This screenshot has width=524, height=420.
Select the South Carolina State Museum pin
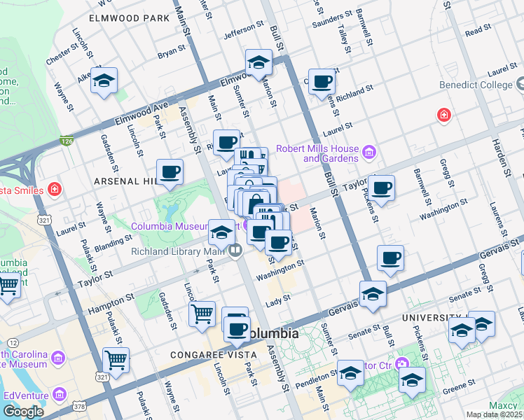pyautogui.click(x=58, y=358)
